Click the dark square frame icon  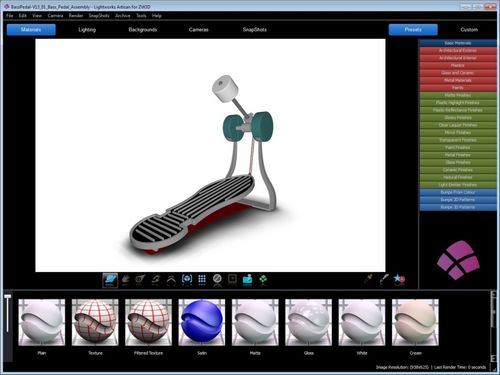click(232, 279)
